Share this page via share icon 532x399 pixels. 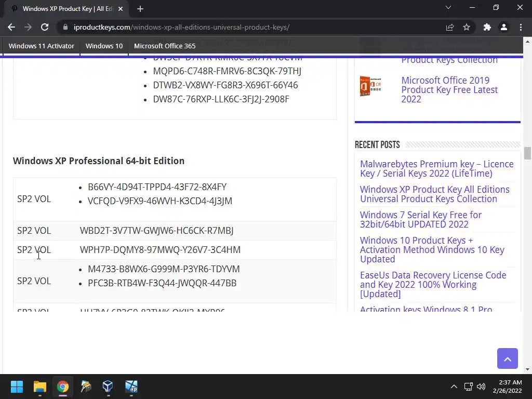pos(450,27)
